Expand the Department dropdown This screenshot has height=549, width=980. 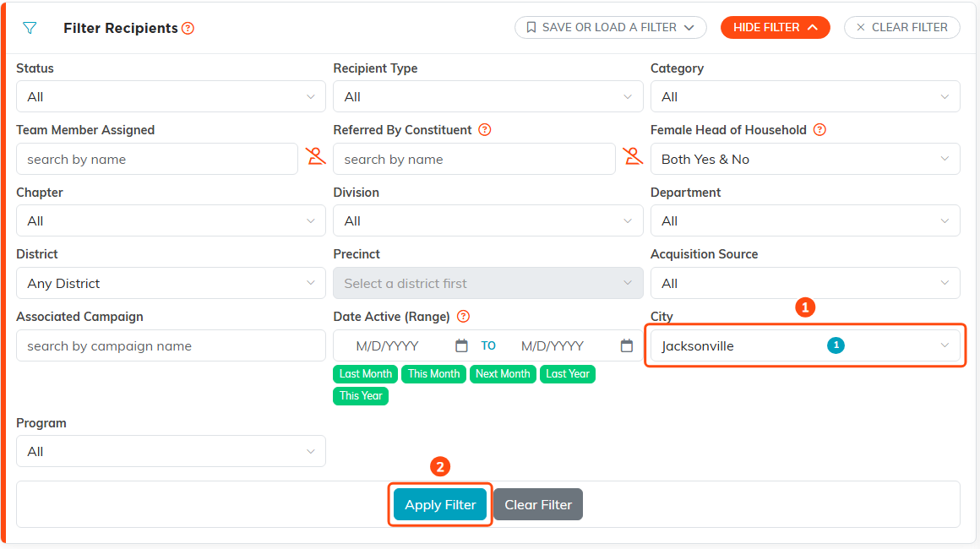coord(805,221)
